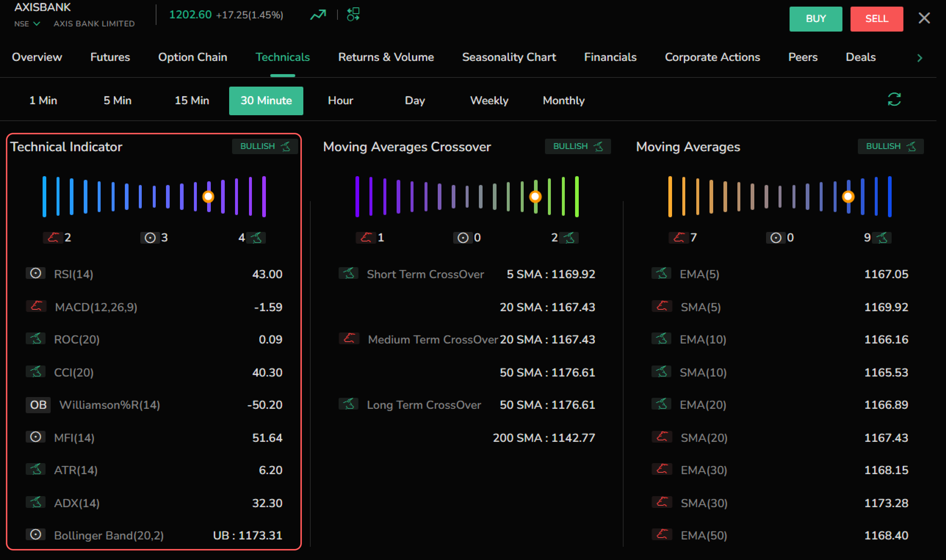Click the Moving Averages Crossover gauge marker
The height and width of the screenshot is (560, 946).
click(535, 197)
